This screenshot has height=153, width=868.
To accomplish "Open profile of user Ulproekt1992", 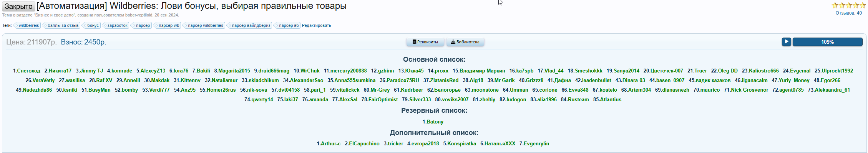I will 837,71.
